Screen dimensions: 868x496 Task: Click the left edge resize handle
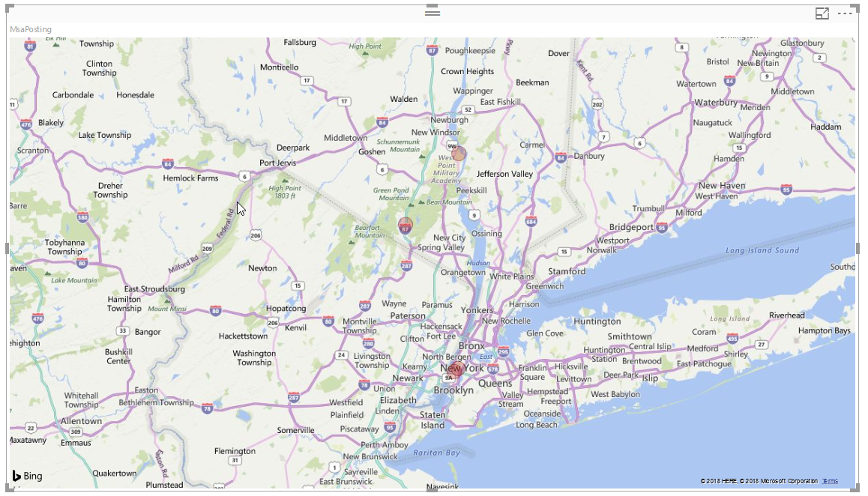tap(8, 248)
